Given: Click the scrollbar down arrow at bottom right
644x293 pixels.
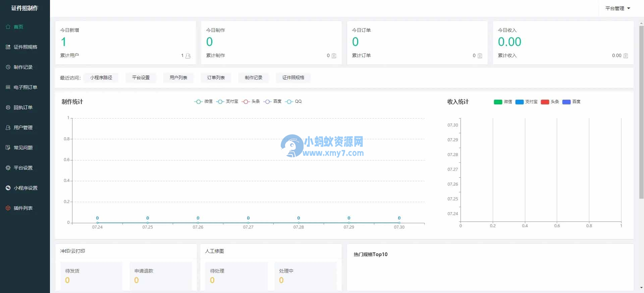Looking at the screenshot, I should pyautogui.click(x=641, y=288).
